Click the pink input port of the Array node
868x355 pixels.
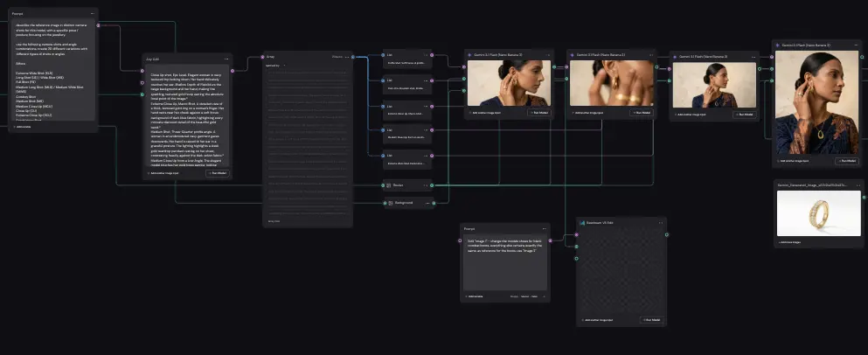coord(262,57)
